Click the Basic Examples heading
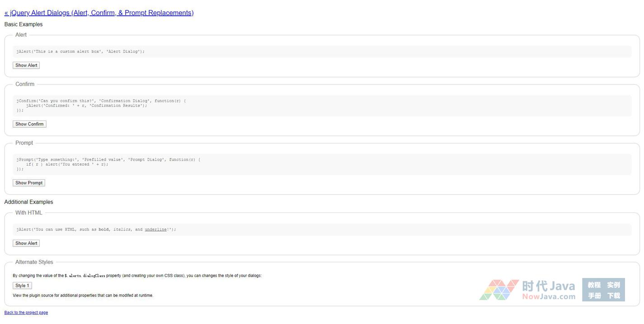 (x=24, y=24)
